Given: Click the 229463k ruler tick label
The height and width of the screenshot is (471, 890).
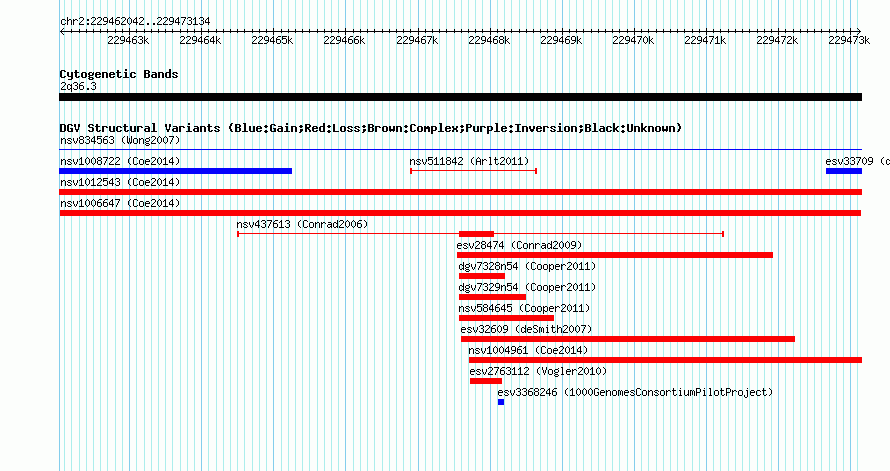Looking at the screenshot, I should [128, 40].
